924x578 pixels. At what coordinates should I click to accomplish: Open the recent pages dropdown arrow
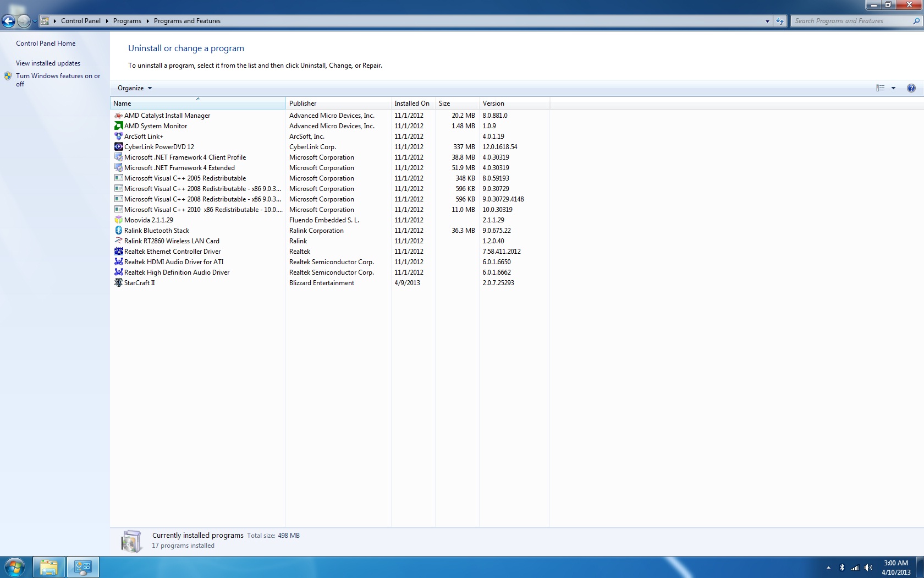(x=35, y=21)
